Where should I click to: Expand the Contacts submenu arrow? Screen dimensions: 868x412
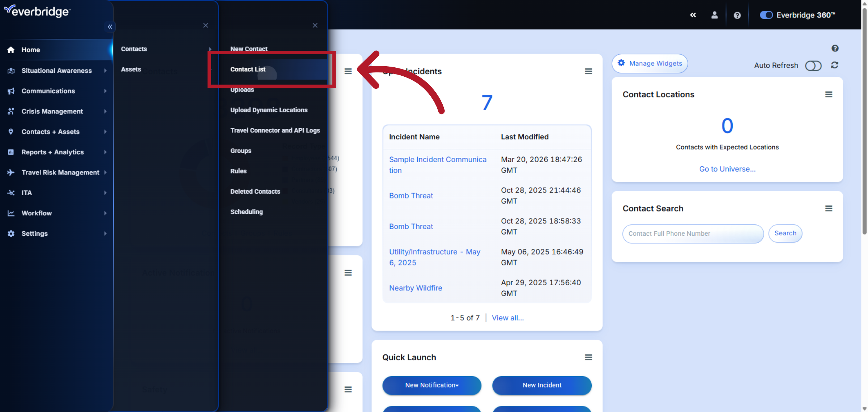211,49
